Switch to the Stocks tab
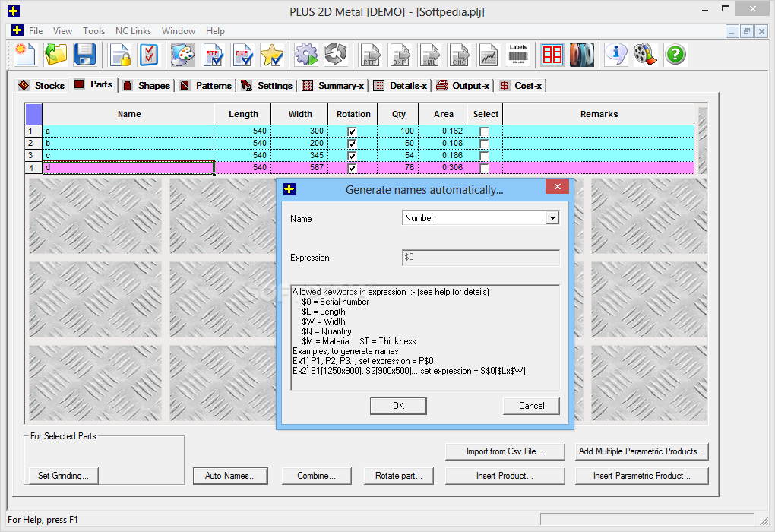 coord(42,86)
